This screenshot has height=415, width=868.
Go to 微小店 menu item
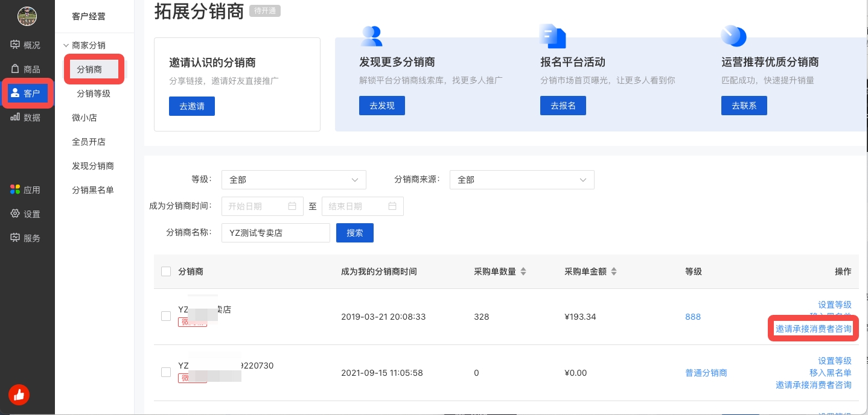pos(85,118)
